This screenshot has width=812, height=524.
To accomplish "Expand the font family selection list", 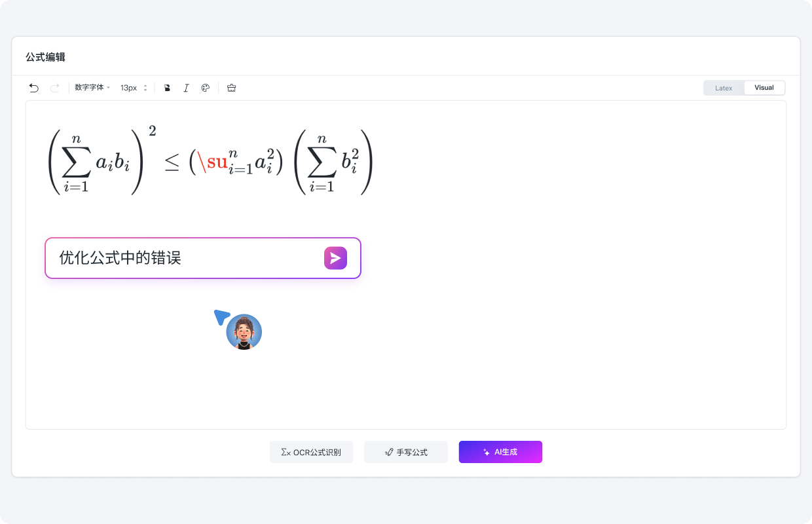I will coord(108,87).
